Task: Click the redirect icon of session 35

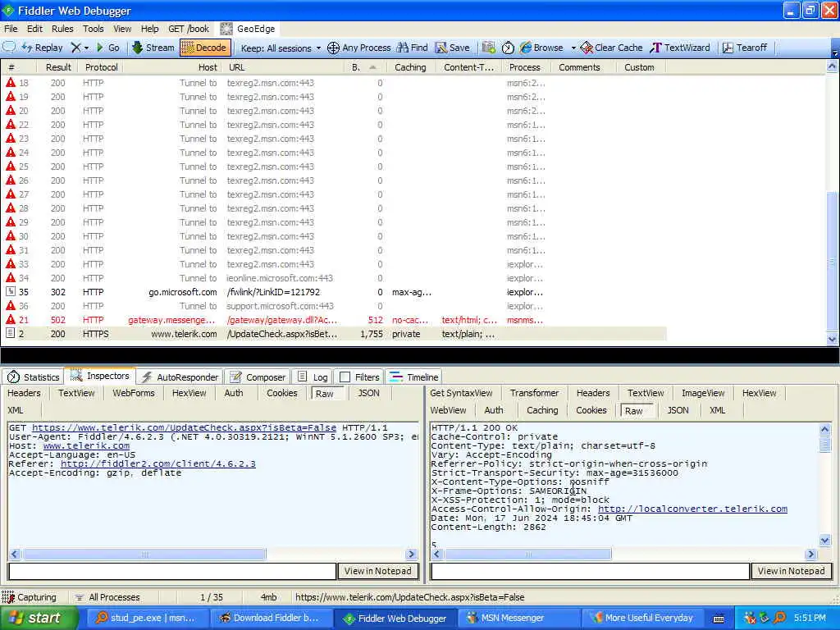Action: click(10, 292)
